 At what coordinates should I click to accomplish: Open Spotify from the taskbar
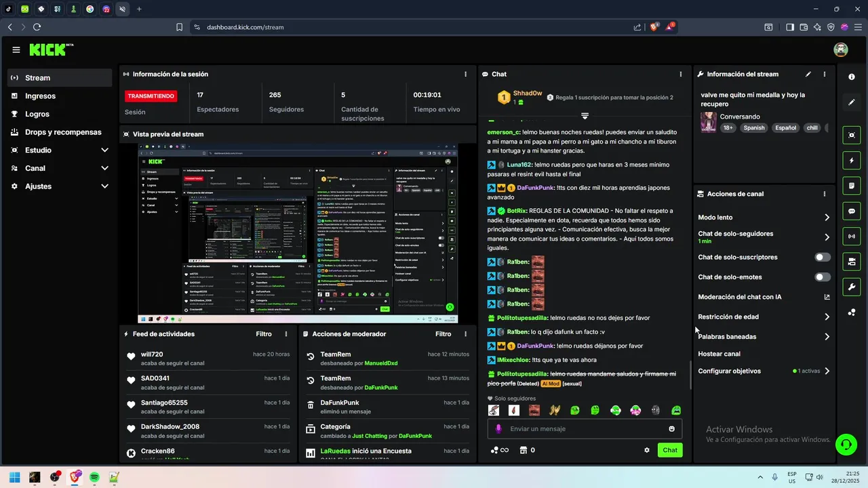(x=94, y=477)
